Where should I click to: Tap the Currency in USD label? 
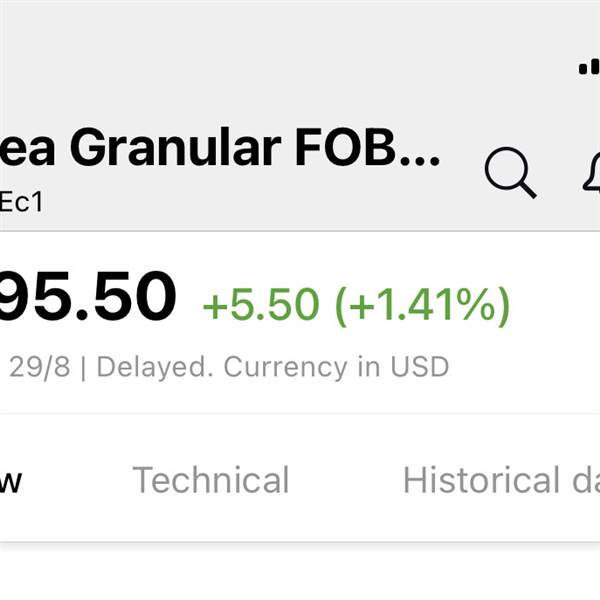(336, 367)
